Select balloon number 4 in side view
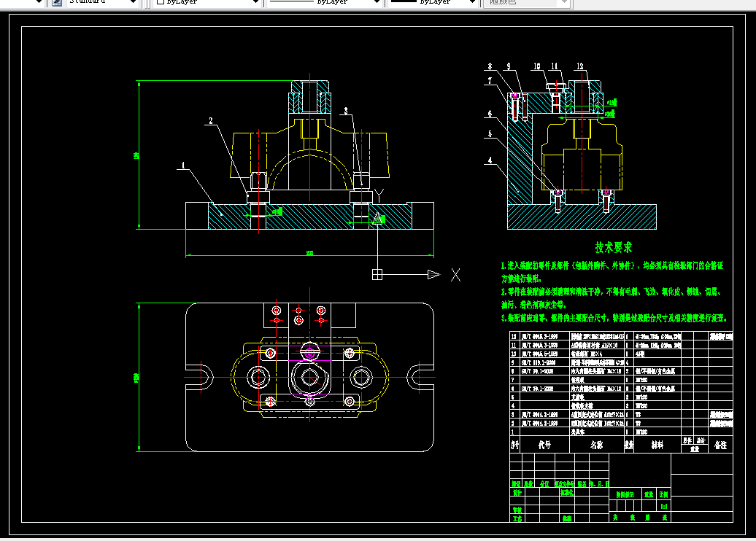The image size is (756, 541). pos(490,160)
